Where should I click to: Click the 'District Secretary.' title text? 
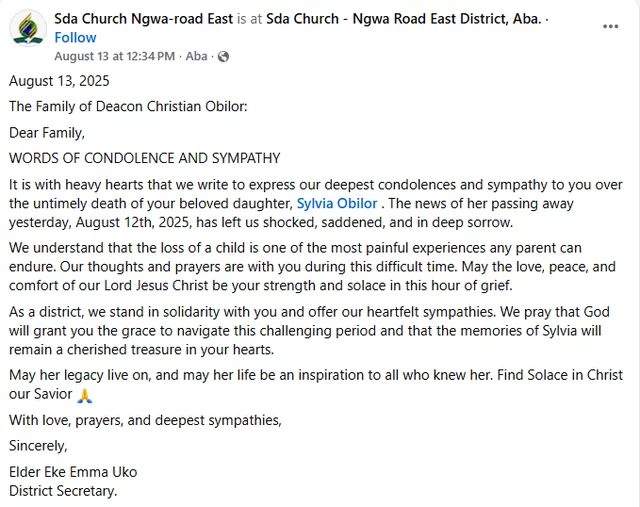click(63, 490)
